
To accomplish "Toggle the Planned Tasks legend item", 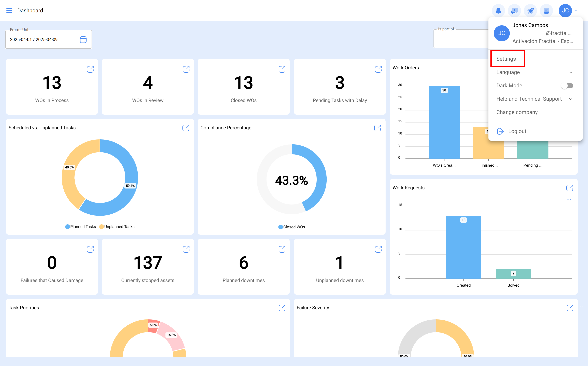I will (81, 226).
